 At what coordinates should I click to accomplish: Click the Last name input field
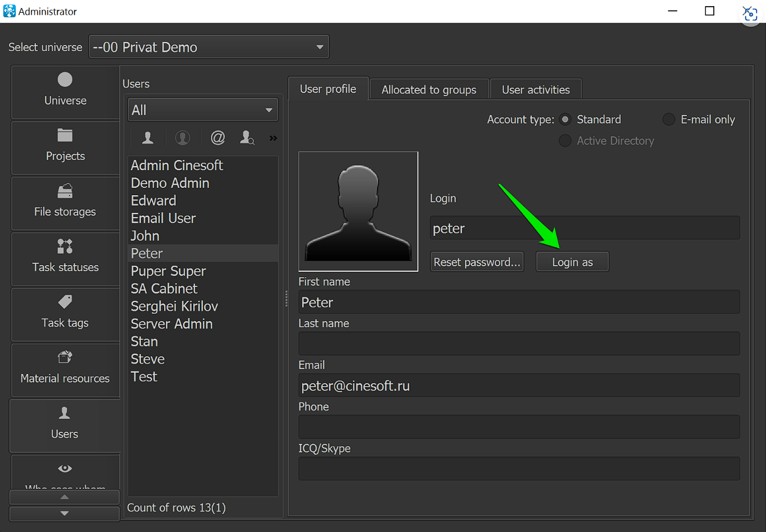coord(519,344)
